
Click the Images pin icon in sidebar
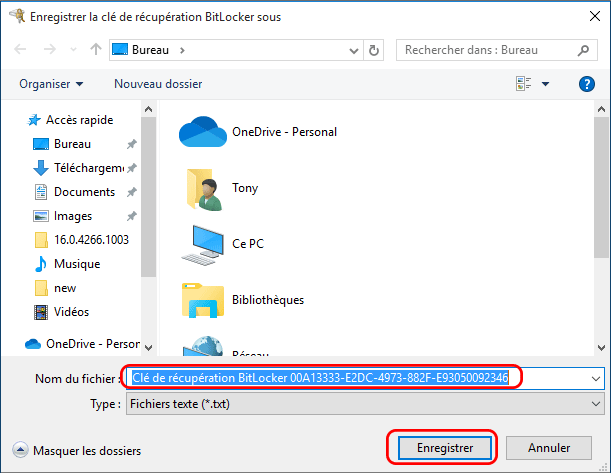(132, 216)
